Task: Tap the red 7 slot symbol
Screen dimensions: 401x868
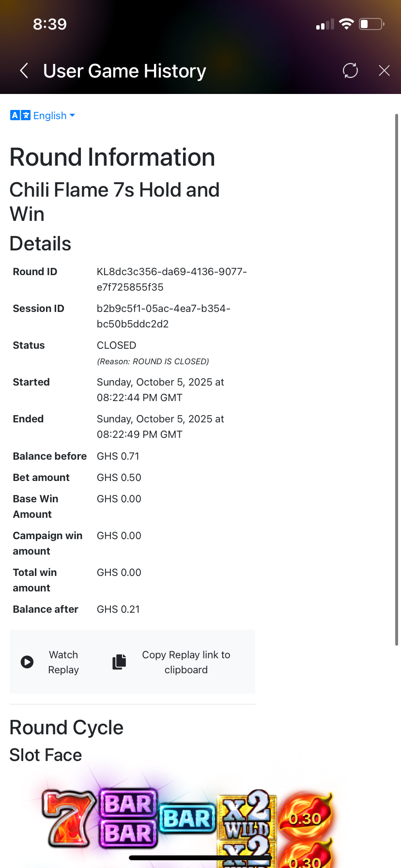Action: pos(69,818)
